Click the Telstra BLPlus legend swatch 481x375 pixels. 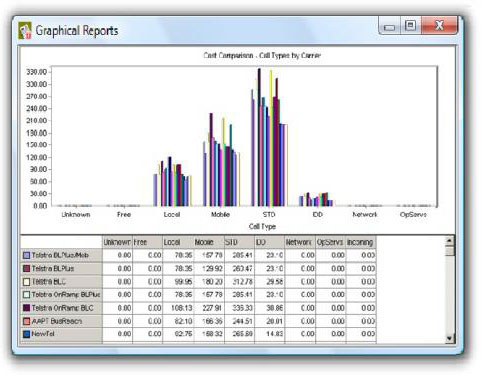pos(26,268)
